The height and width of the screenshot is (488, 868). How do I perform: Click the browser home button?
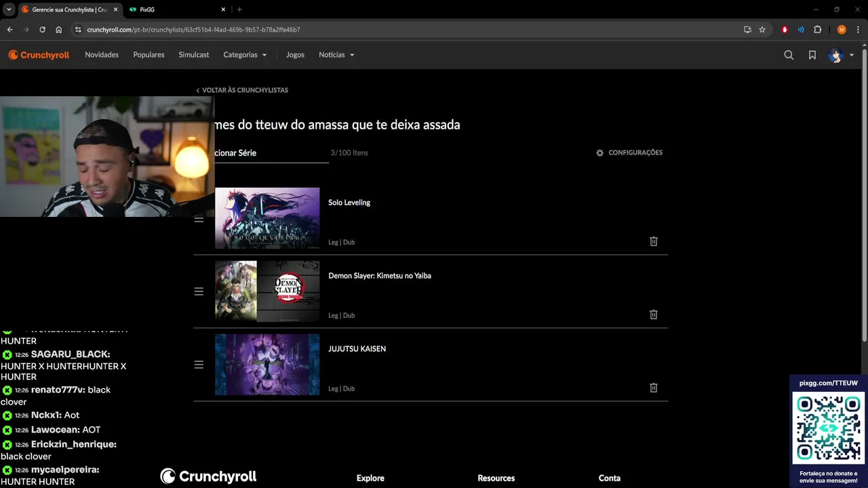58,30
